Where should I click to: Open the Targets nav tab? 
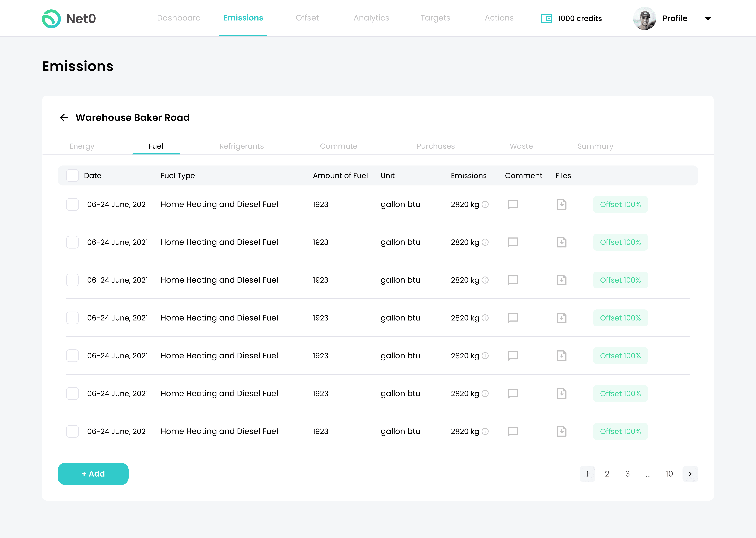(x=435, y=18)
